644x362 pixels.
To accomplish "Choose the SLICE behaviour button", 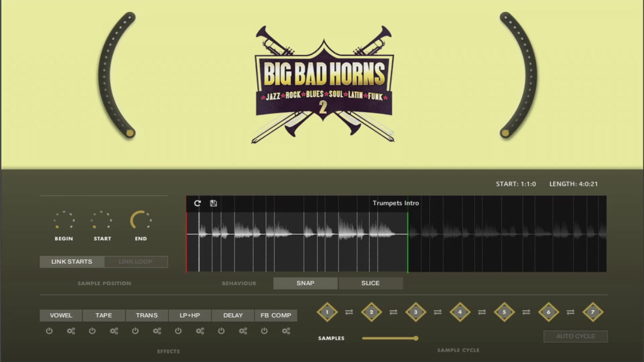I will (x=370, y=283).
